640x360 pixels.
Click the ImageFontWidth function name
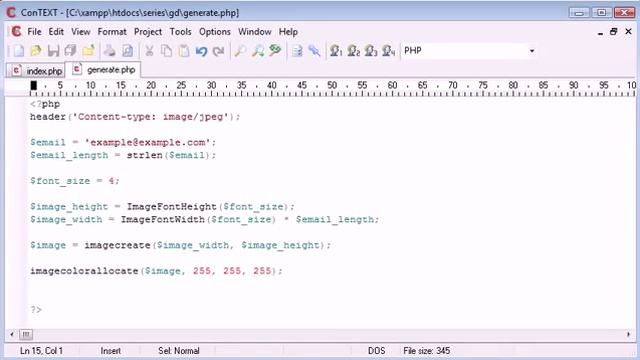pyautogui.click(x=162, y=220)
